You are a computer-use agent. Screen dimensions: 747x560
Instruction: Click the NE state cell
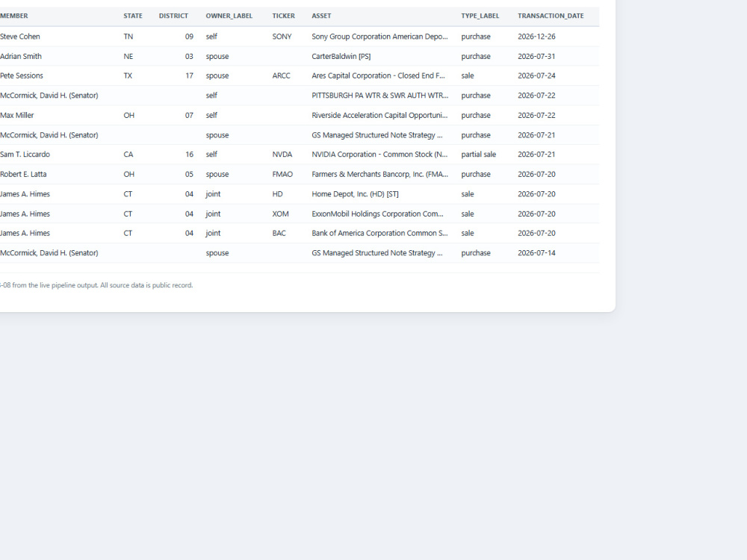[x=128, y=56]
